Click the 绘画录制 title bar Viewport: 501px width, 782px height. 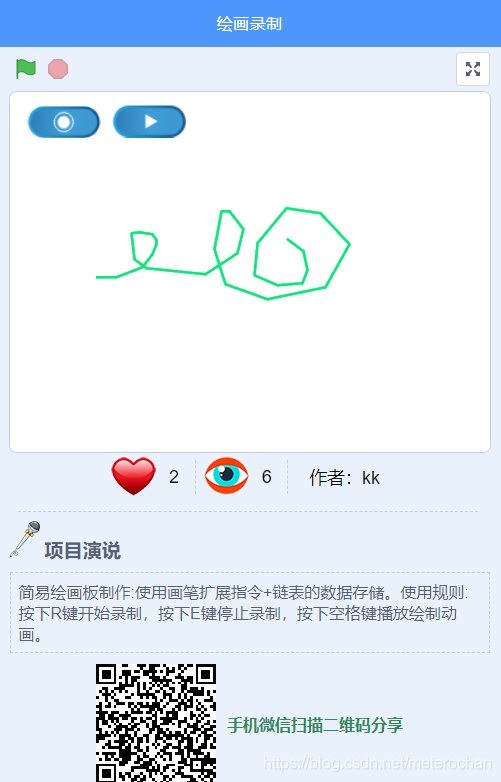tap(250, 23)
